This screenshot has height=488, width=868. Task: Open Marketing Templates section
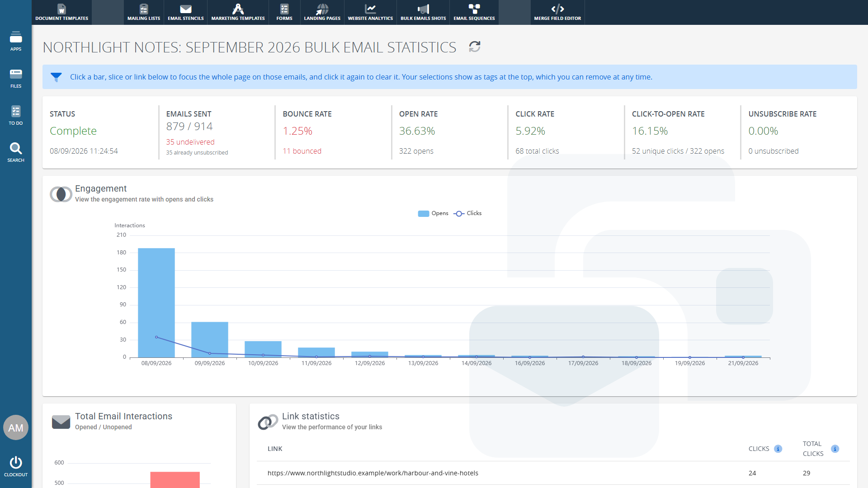point(238,12)
